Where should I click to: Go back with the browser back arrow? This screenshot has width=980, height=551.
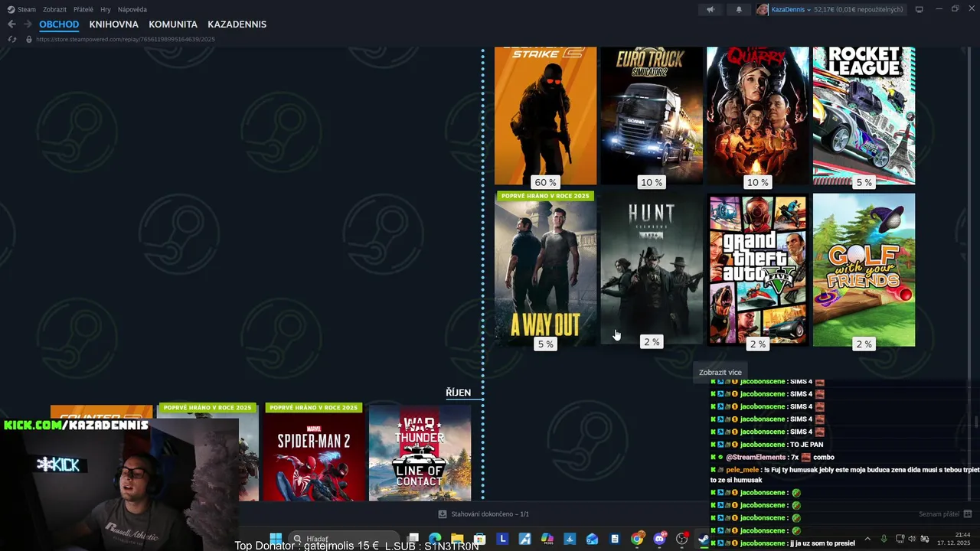point(11,24)
